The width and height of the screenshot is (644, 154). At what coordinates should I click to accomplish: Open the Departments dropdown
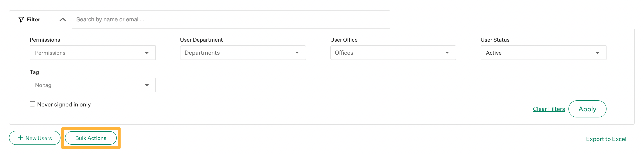click(x=243, y=53)
